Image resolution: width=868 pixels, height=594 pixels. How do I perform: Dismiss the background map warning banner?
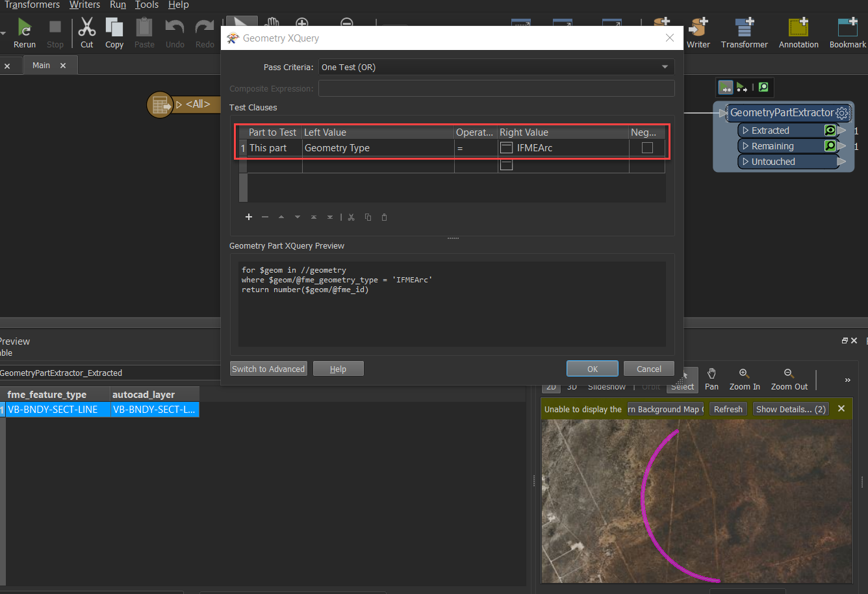coord(841,408)
